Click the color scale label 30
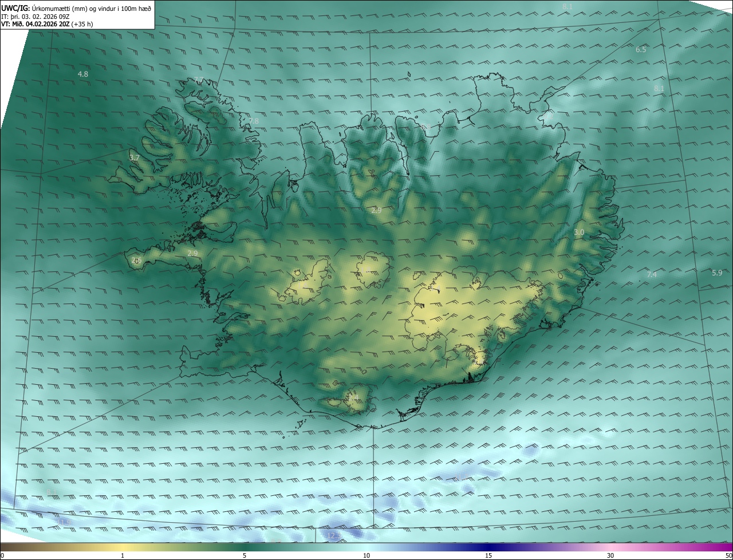The height and width of the screenshot is (560, 733). coord(610,556)
